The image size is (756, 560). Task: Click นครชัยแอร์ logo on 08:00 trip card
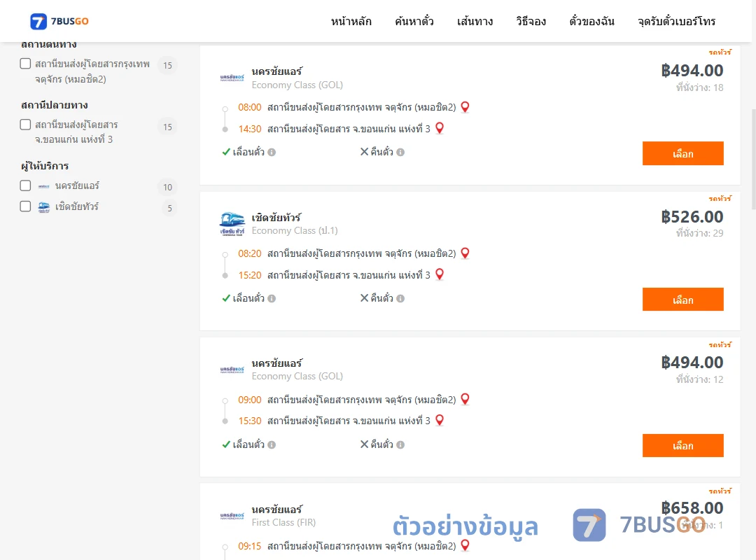[x=232, y=78]
